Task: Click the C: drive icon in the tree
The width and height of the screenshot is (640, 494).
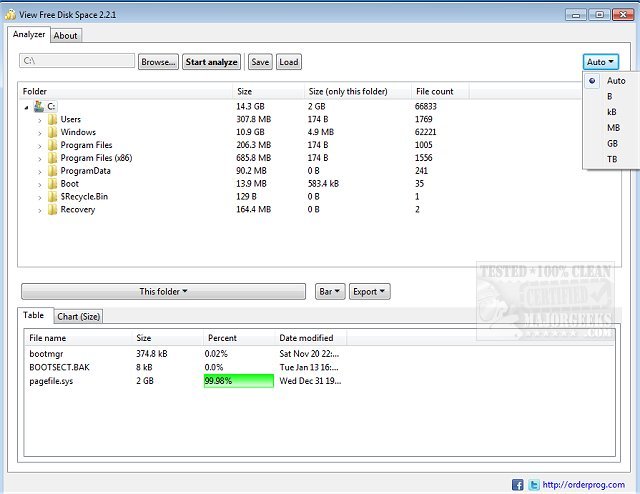Action: (39, 107)
